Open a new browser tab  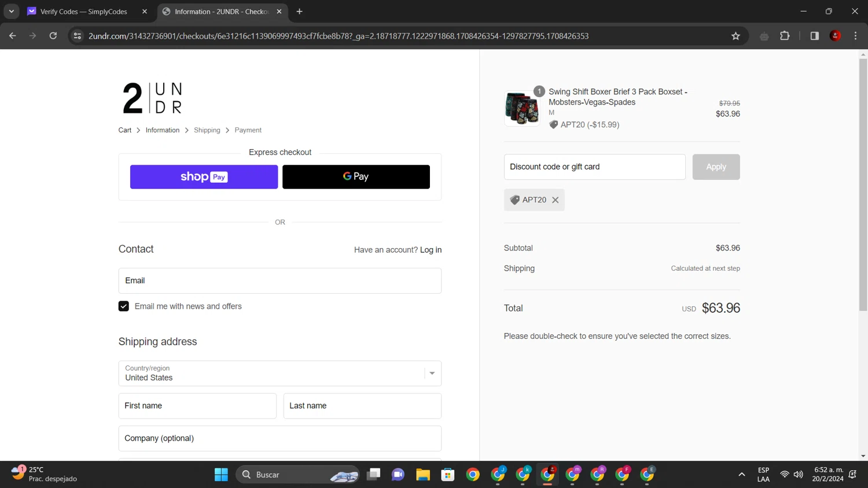coord(299,12)
